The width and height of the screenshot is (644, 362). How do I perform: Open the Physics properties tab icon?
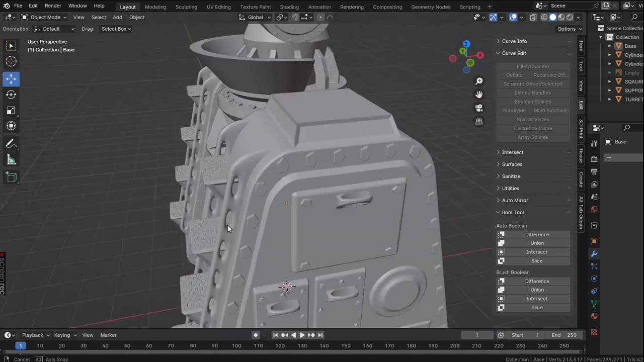(x=594, y=279)
